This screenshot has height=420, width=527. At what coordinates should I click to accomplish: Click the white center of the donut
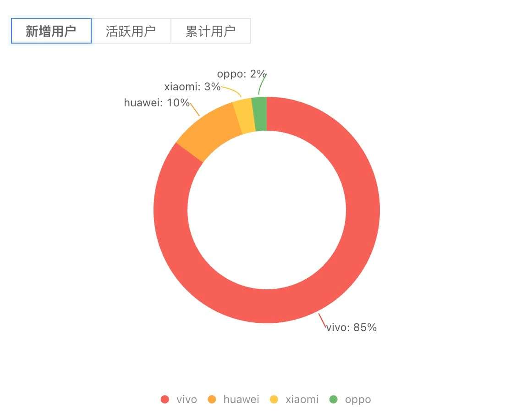[267, 210]
